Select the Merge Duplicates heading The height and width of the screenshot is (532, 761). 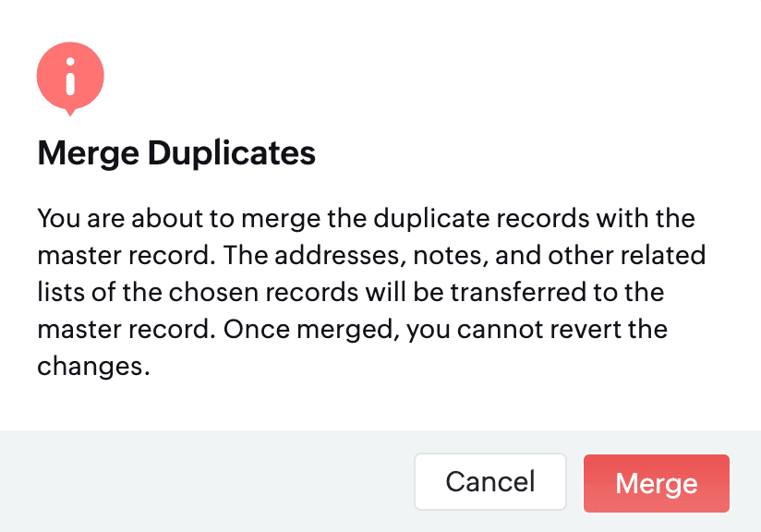(176, 153)
